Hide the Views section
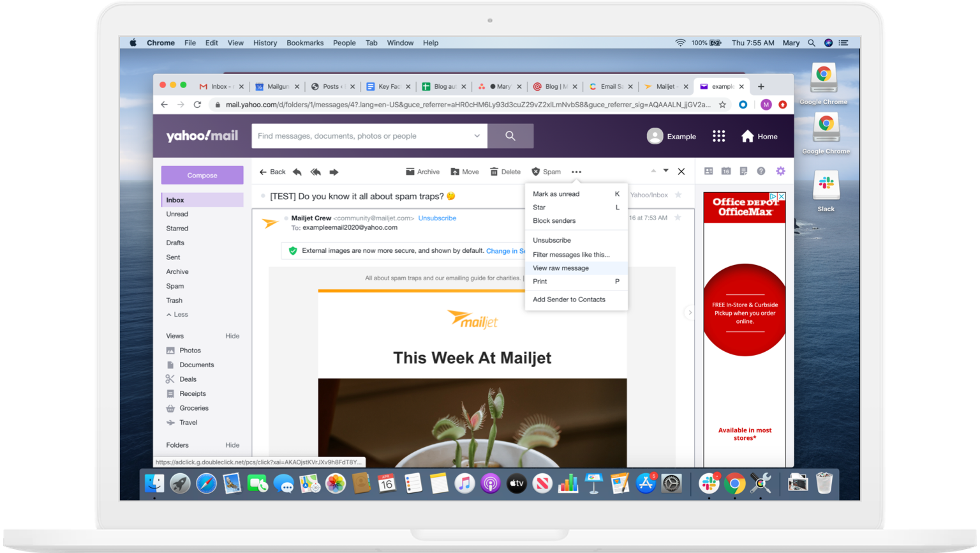 (232, 336)
